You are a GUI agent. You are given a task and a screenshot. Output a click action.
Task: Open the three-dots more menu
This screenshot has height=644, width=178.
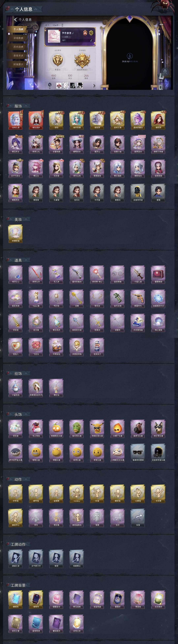click(x=161, y=24)
